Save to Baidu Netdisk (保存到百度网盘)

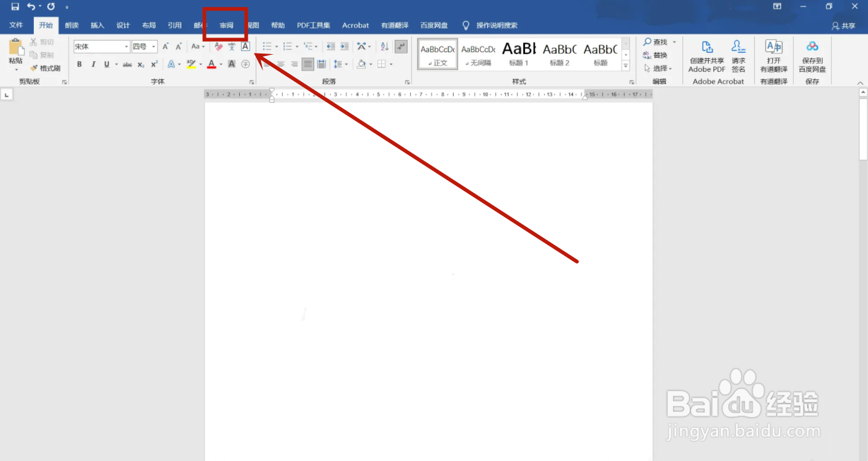click(812, 57)
